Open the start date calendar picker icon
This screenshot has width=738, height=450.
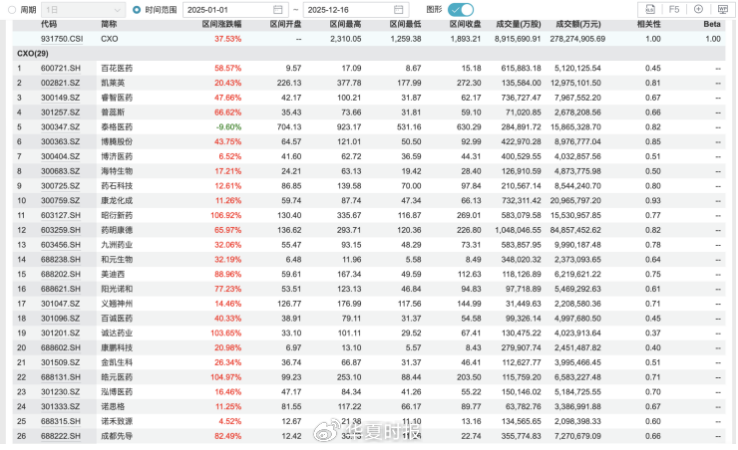click(x=278, y=10)
